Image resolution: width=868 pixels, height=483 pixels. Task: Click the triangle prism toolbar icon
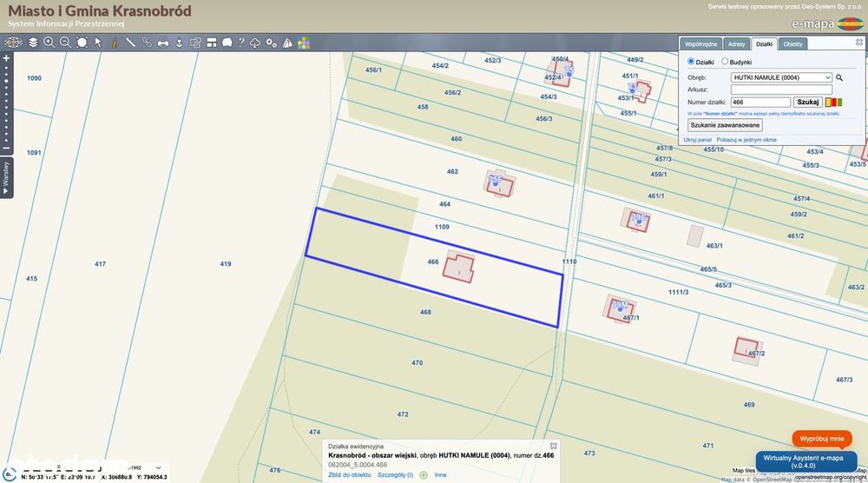coord(287,43)
